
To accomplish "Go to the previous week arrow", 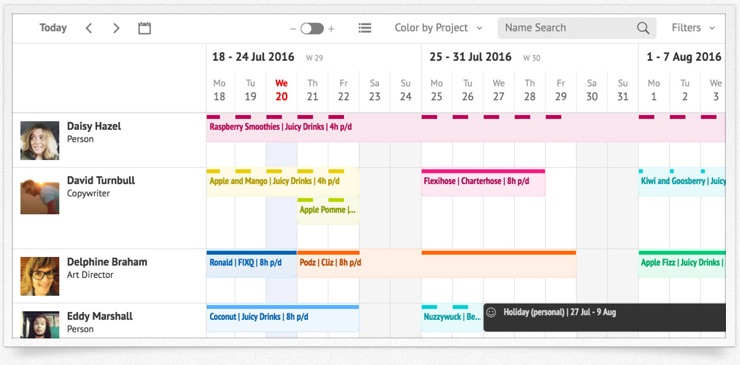I will (x=88, y=28).
